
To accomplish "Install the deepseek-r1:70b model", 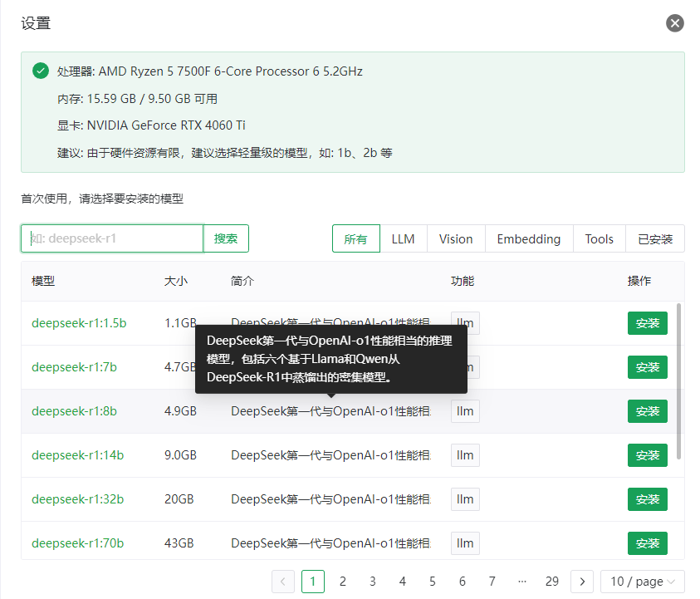I will point(648,543).
